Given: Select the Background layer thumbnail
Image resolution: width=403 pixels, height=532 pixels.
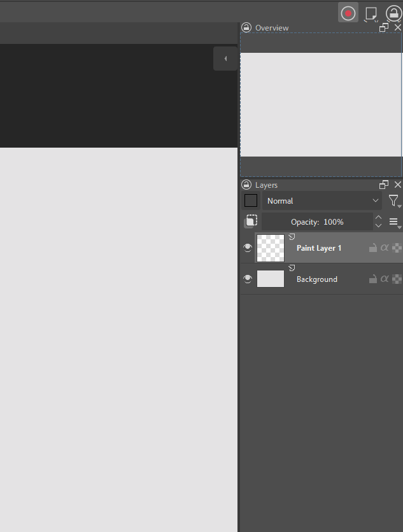Looking at the screenshot, I should pyautogui.click(x=271, y=279).
